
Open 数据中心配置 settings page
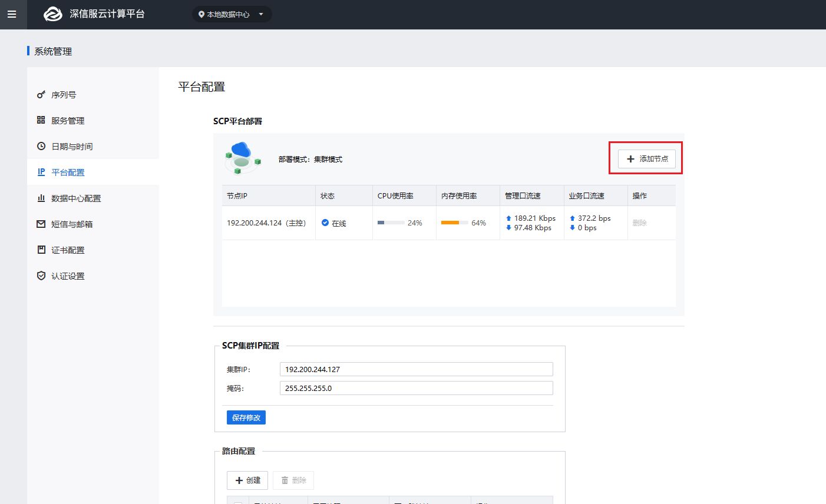93,198
